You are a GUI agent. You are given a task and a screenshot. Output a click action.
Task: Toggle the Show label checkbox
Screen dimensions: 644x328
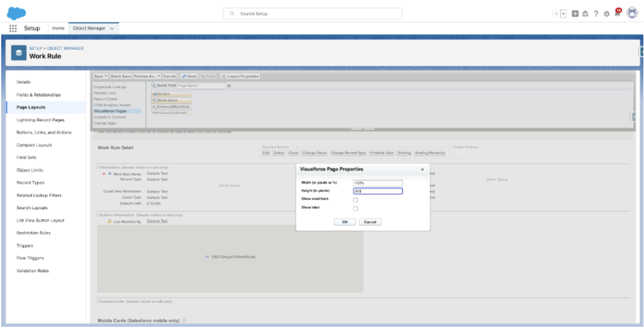pyautogui.click(x=355, y=209)
